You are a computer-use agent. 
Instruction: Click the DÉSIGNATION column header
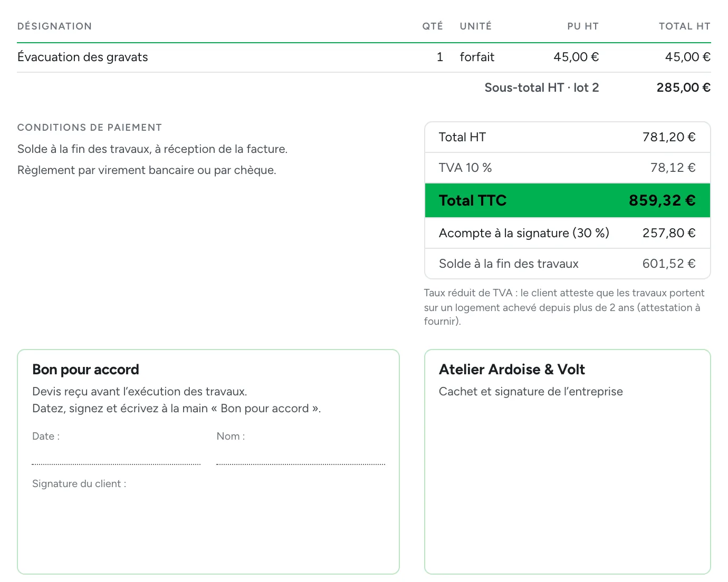click(x=54, y=26)
